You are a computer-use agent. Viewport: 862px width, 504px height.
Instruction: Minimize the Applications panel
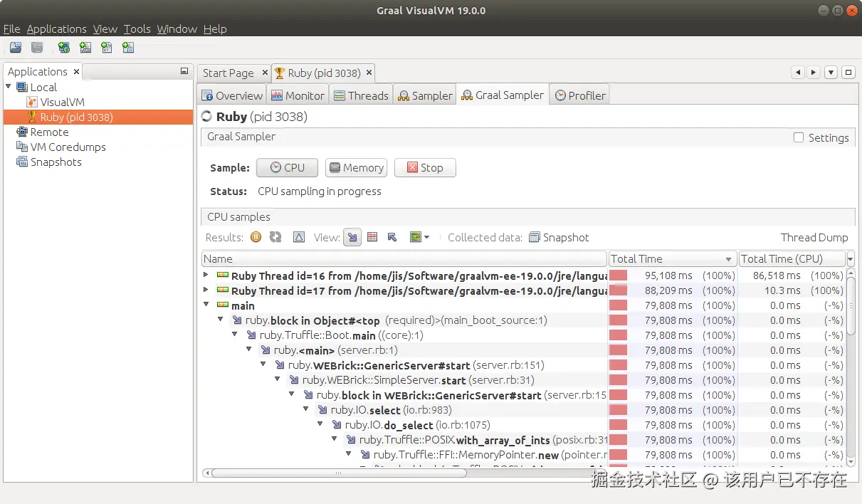pos(184,71)
